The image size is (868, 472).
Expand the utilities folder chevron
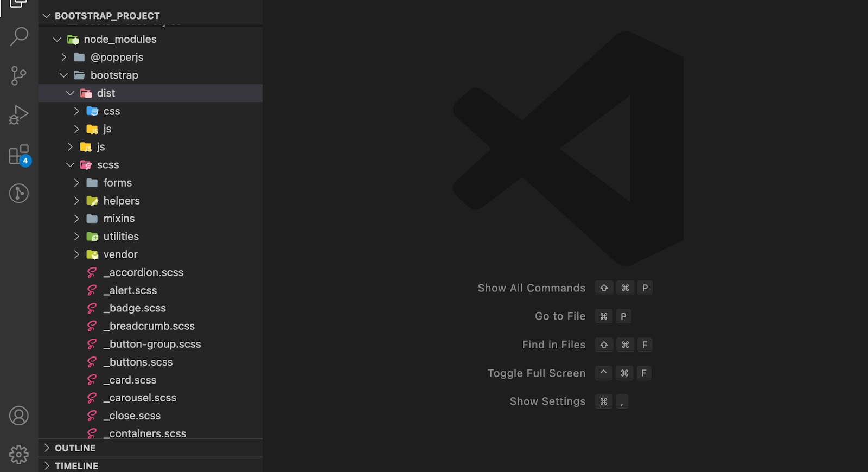(x=76, y=236)
